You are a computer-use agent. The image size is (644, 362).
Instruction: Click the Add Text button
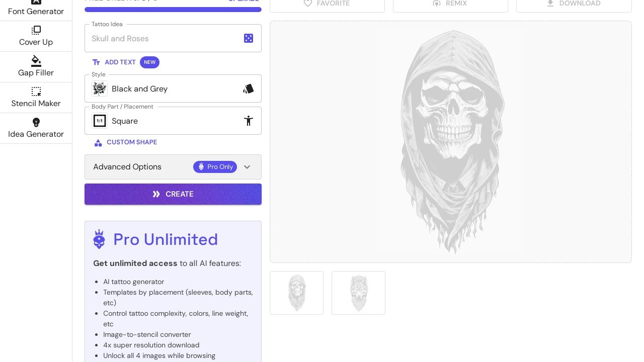point(114,62)
